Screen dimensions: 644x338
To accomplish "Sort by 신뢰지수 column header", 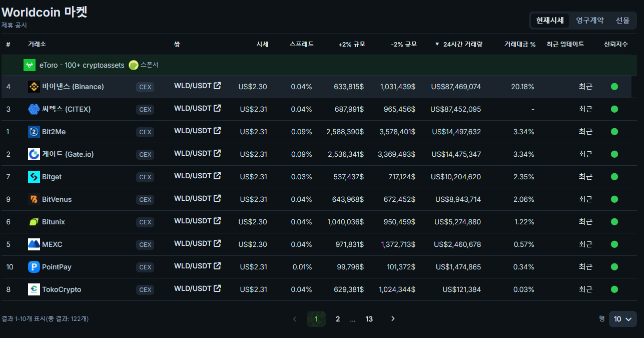I will 616,44.
